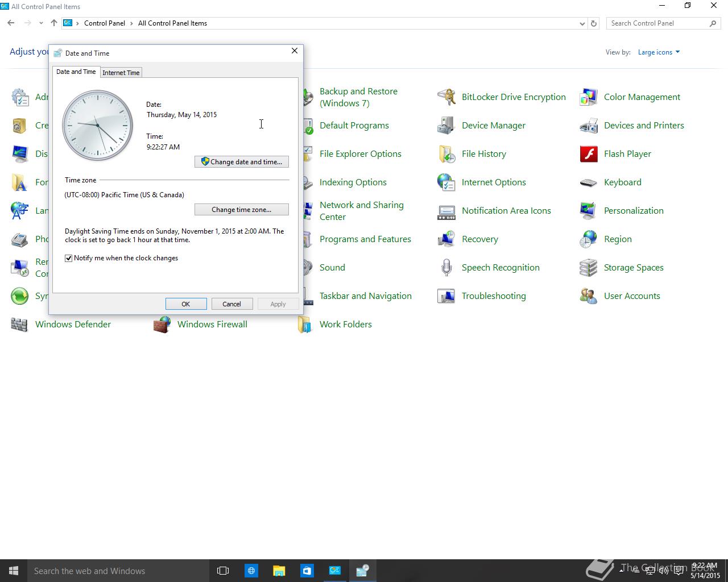Open the Windows Firewall icon
Image resolution: width=728 pixels, height=582 pixels.
(162, 325)
